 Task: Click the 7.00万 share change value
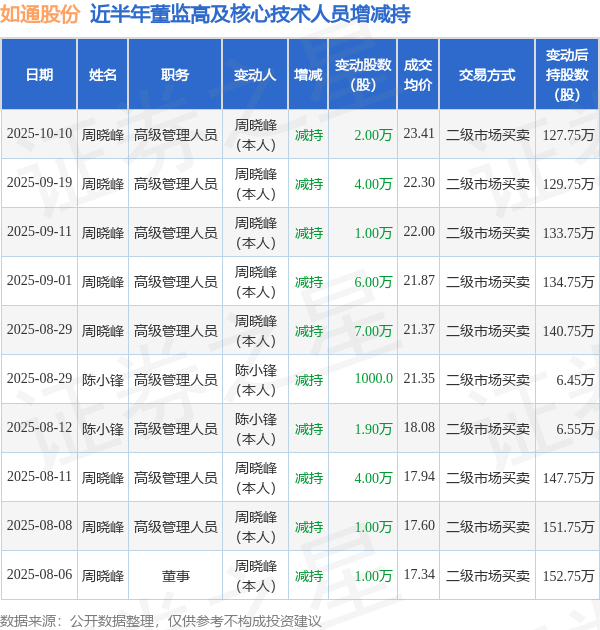click(x=373, y=331)
